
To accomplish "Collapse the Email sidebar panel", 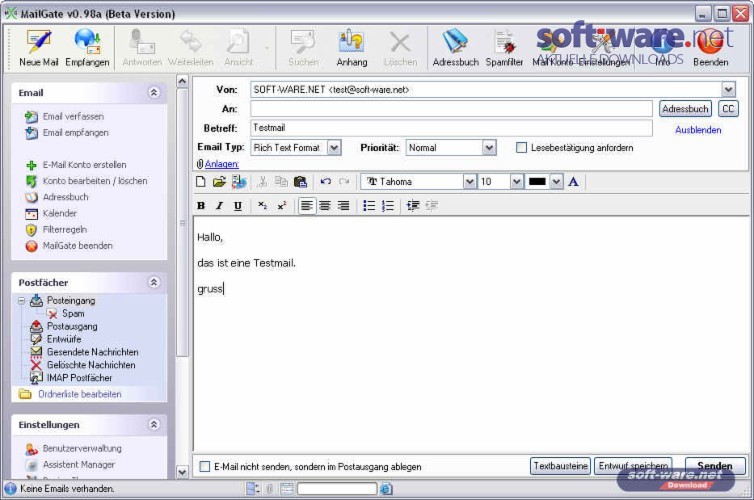I will coord(154,92).
